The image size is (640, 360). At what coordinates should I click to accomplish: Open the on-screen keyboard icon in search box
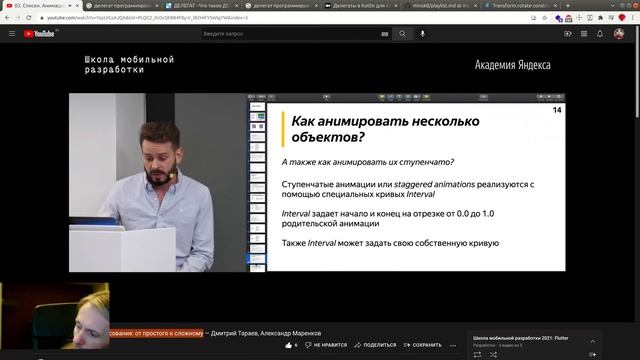pyautogui.click(x=384, y=34)
